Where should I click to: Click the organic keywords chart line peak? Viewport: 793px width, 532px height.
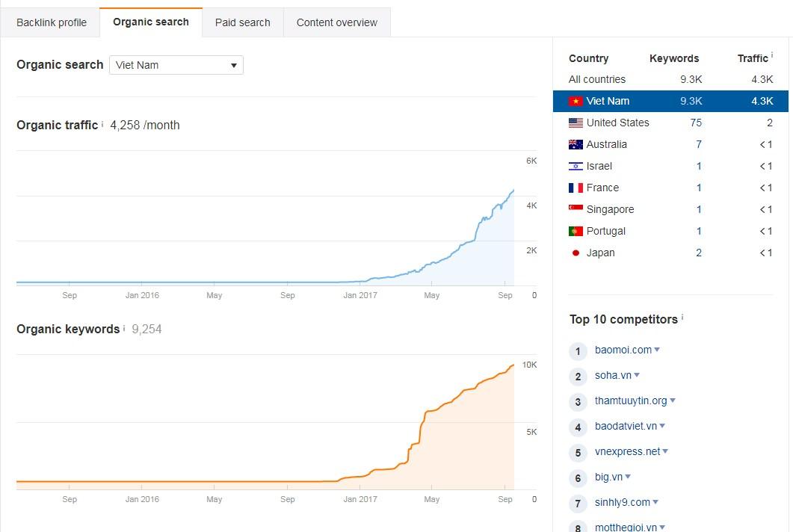[513, 365]
